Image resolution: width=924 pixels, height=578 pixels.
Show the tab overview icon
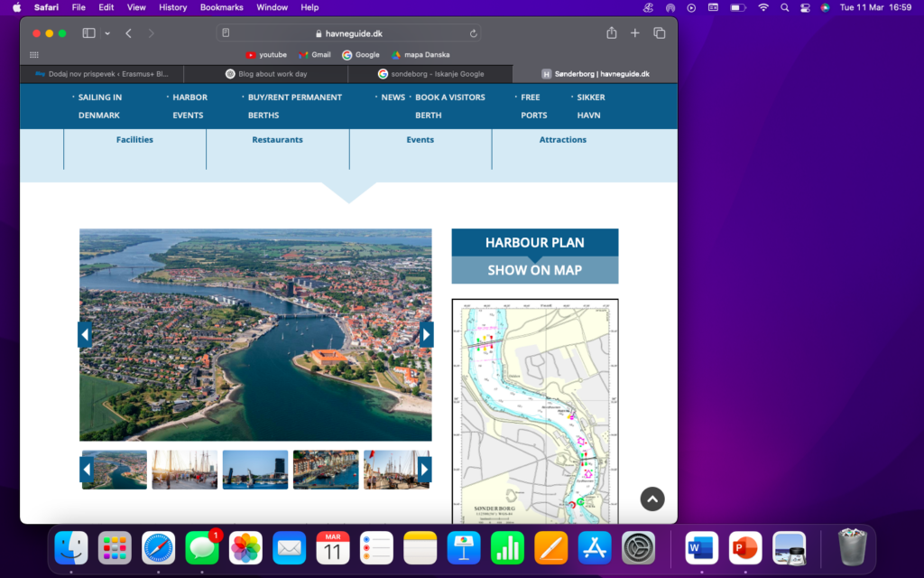[x=660, y=33]
